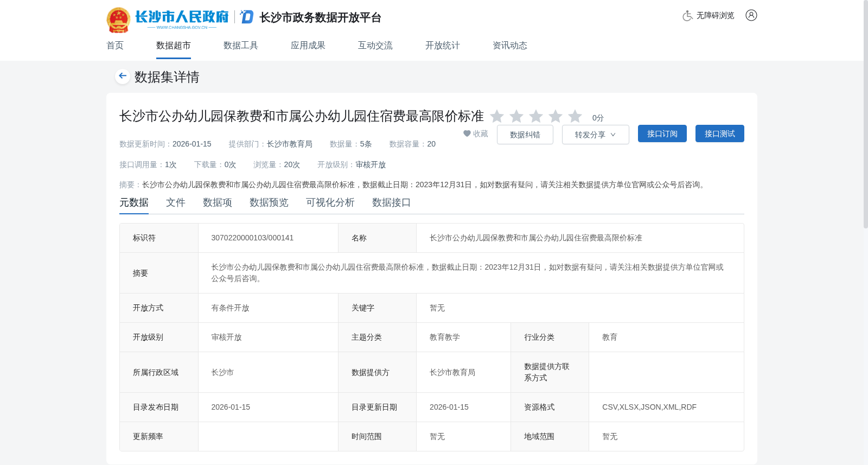Select the 元数据 tab
868x465 pixels.
(134, 202)
